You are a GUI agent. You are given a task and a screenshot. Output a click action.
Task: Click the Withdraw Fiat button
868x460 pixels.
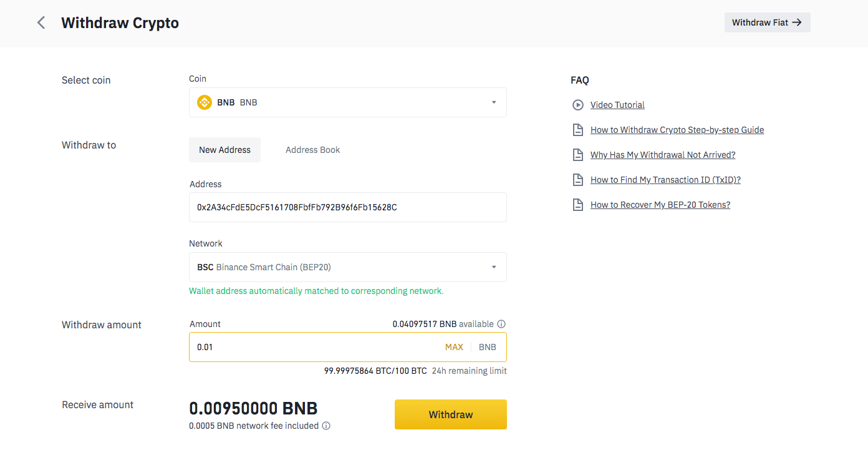click(x=768, y=22)
